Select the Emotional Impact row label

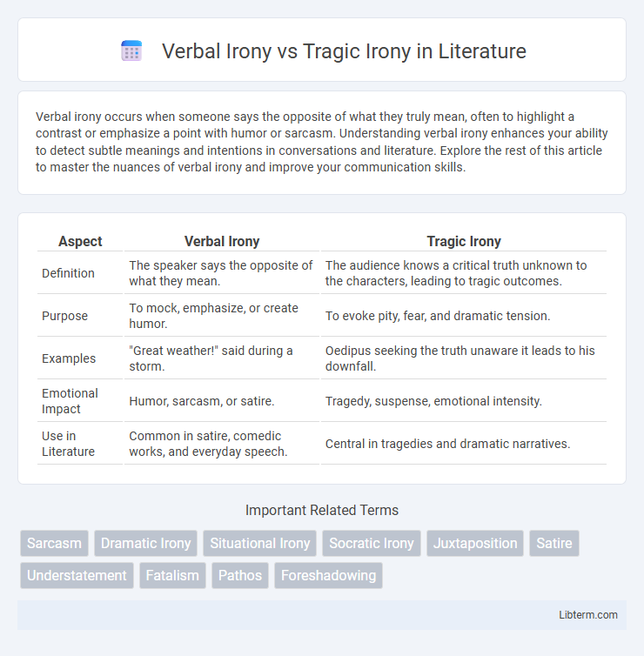(x=70, y=401)
